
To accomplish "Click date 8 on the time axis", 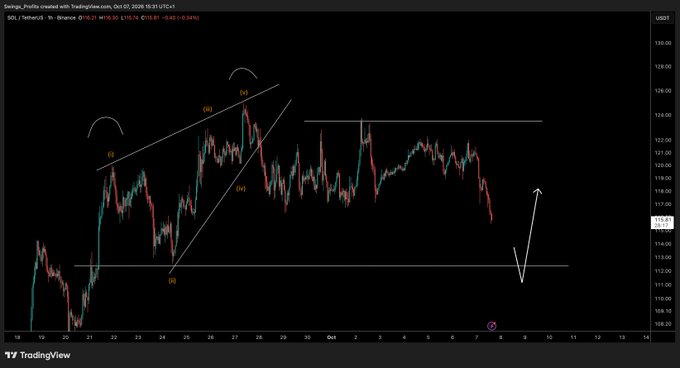I will click(x=501, y=337).
